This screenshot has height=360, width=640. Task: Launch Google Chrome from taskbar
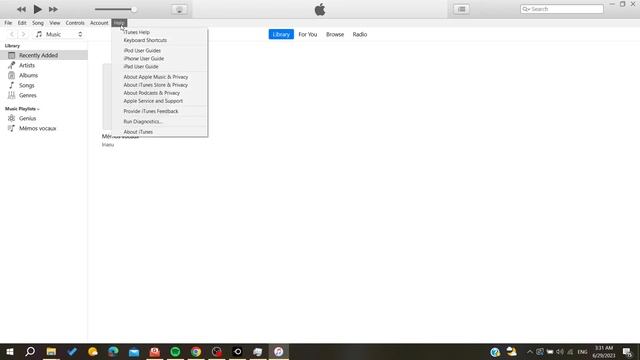click(196, 351)
